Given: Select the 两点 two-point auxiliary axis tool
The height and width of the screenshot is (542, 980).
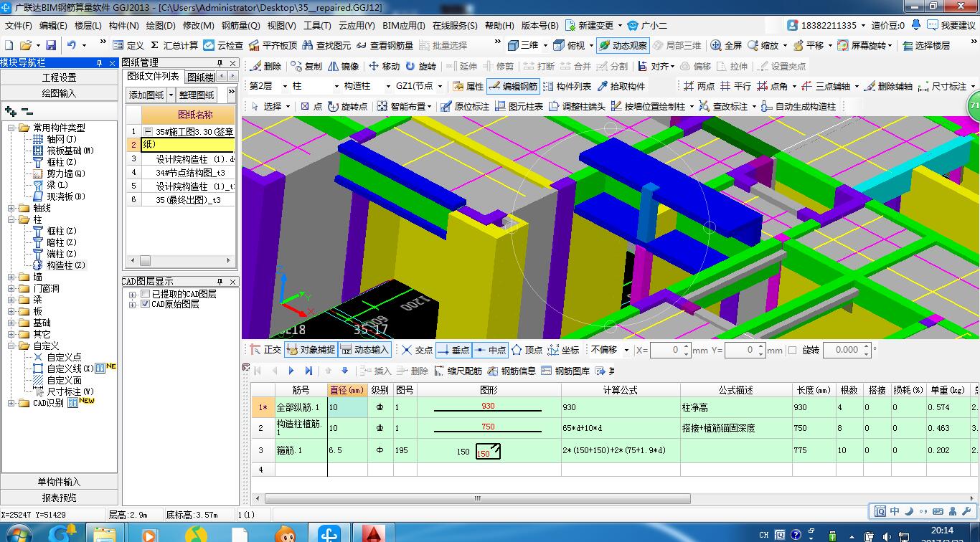Looking at the screenshot, I should click(699, 86).
